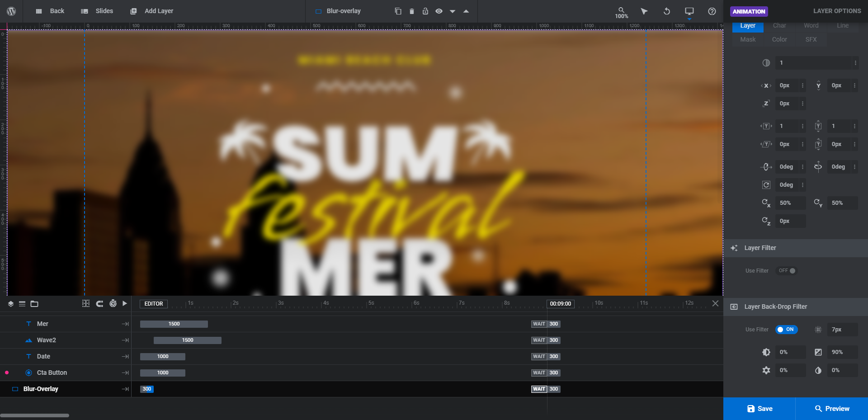
Task: Open options dots beside X offset
Action: 803,85
